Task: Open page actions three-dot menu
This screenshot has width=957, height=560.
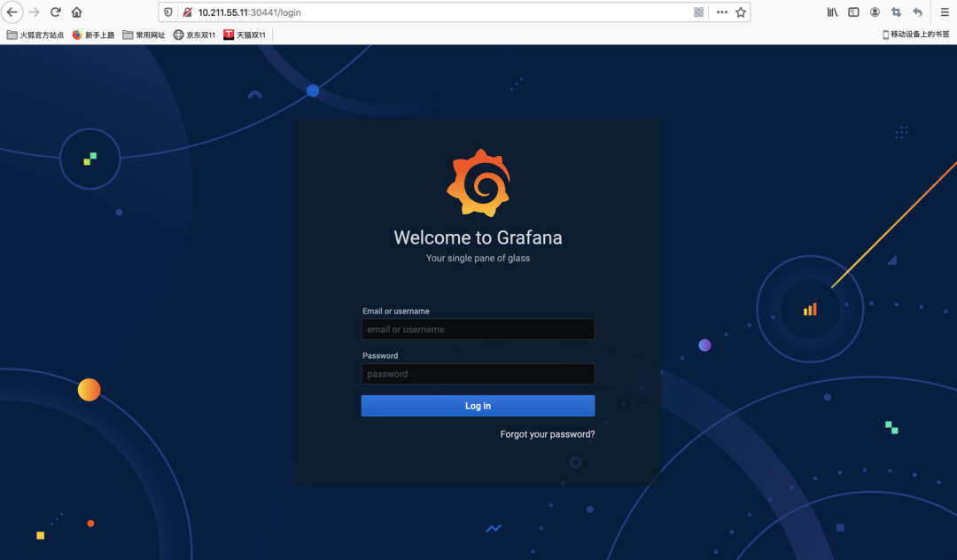Action: (x=722, y=12)
